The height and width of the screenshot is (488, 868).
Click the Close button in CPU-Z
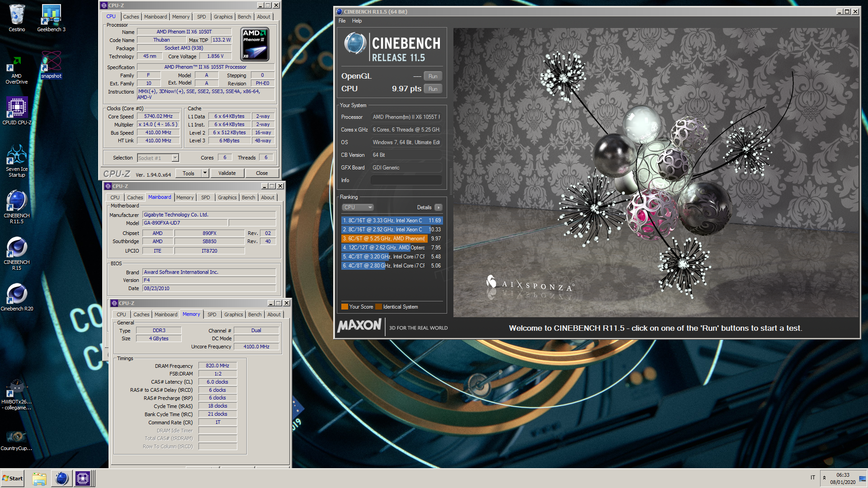pyautogui.click(x=262, y=173)
